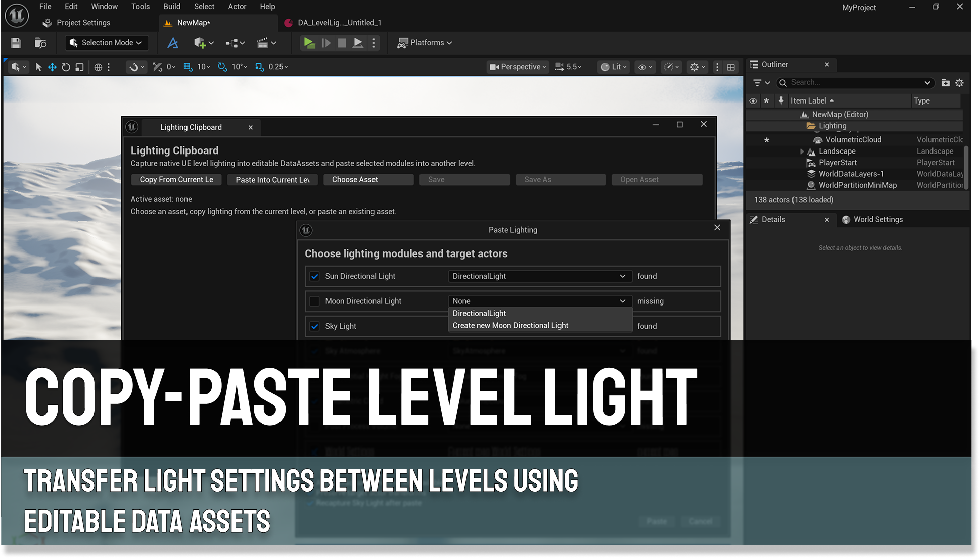Open the Sun DirectionalLight target dropdown
The image size is (980, 559).
coord(540,276)
